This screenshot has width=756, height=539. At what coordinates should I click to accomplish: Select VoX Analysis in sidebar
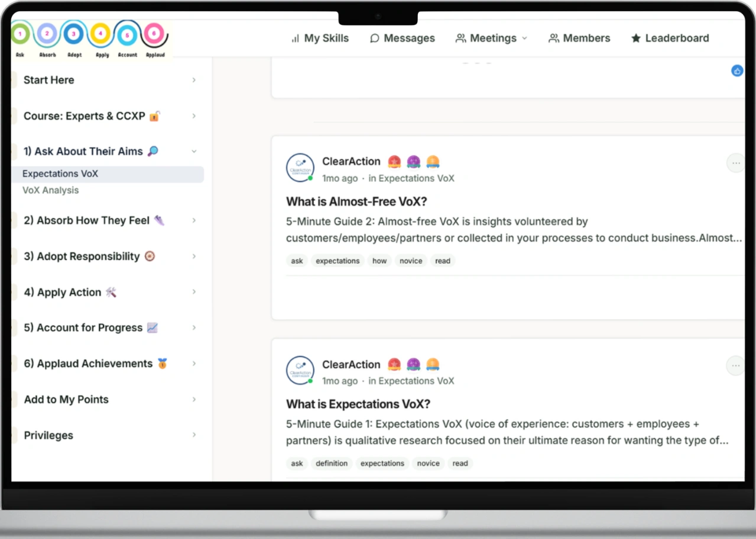[x=50, y=190]
